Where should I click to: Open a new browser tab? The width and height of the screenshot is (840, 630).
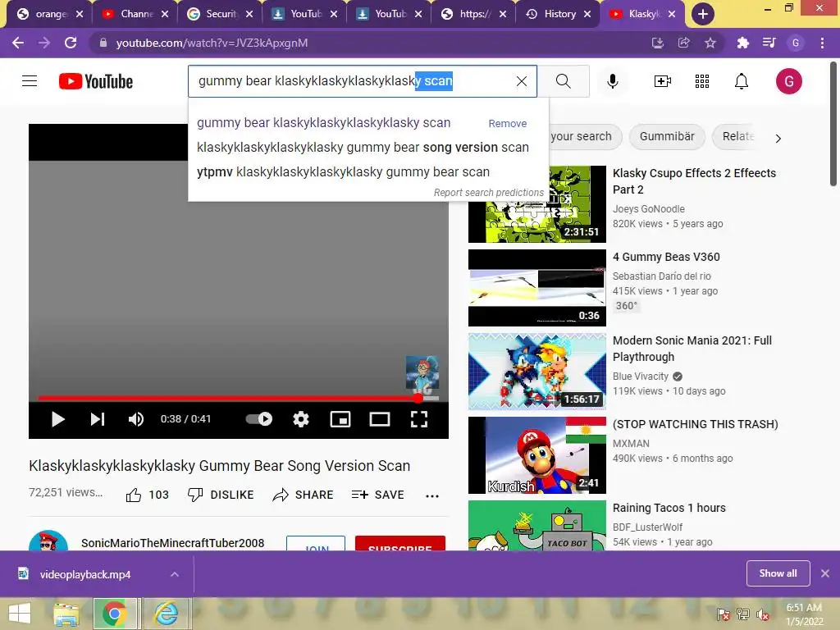pos(703,14)
